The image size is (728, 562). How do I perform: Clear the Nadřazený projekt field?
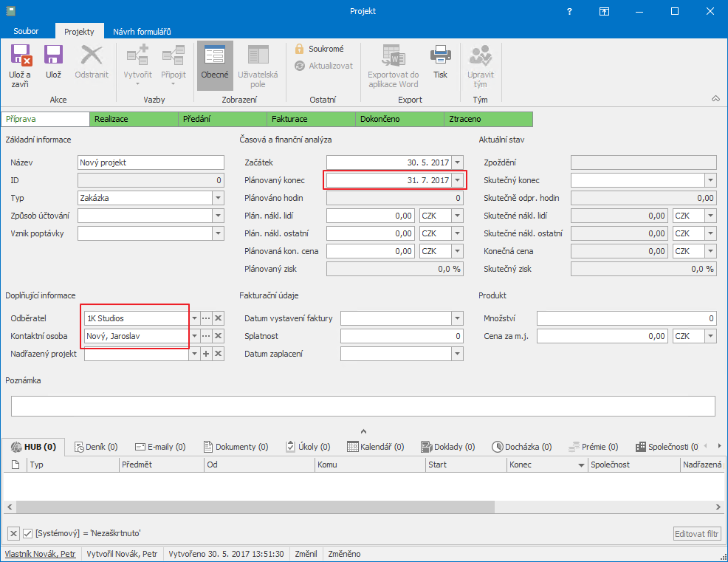pos(219,354)
